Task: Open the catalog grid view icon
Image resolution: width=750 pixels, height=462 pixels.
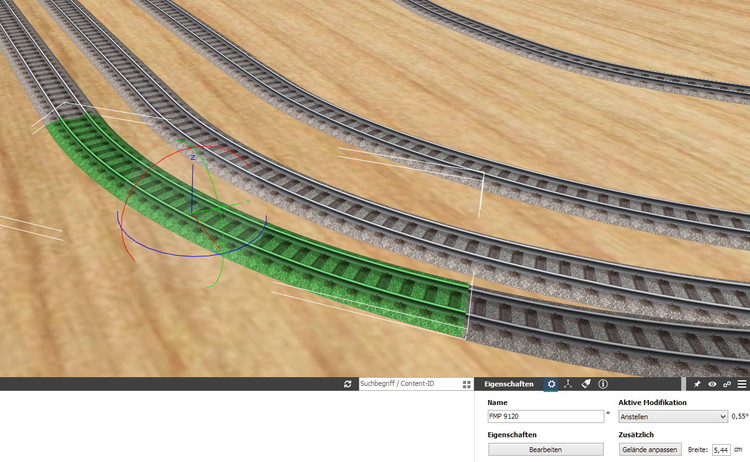Action: pyautogui.click(x=467, y=384)
